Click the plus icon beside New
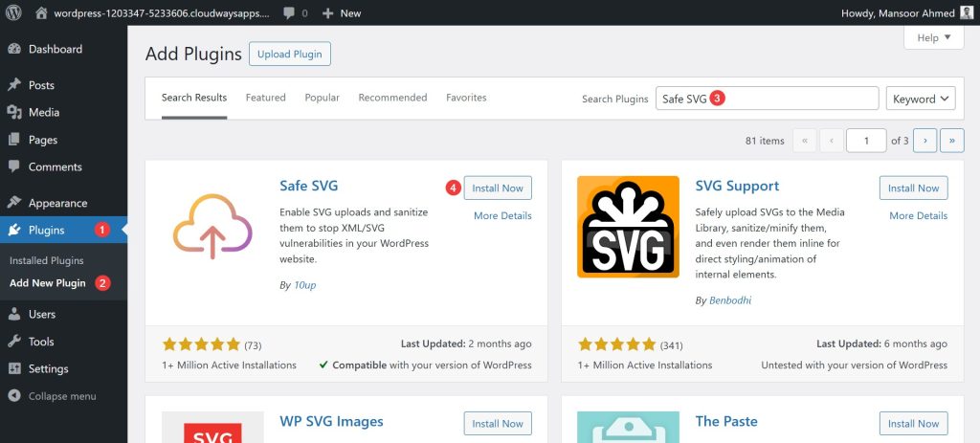Screen dimensions: 980x443 (x=327, y=13)
